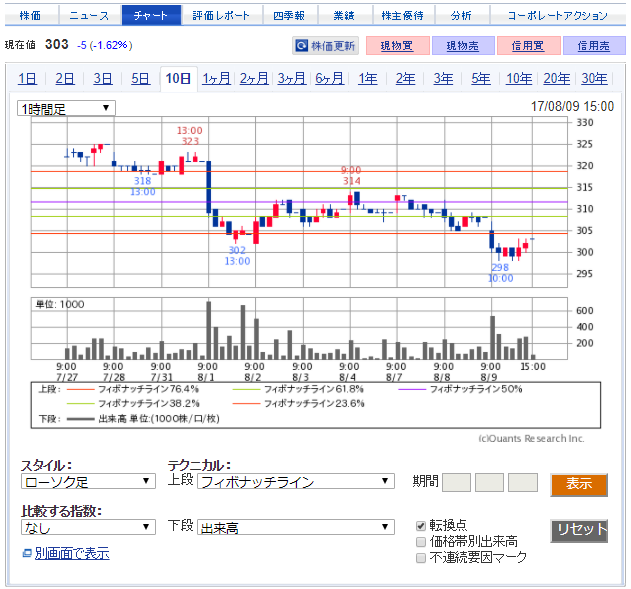631x589 pixels.
Task: Select the 5年 chart range
Action: [x=481, y=78]
